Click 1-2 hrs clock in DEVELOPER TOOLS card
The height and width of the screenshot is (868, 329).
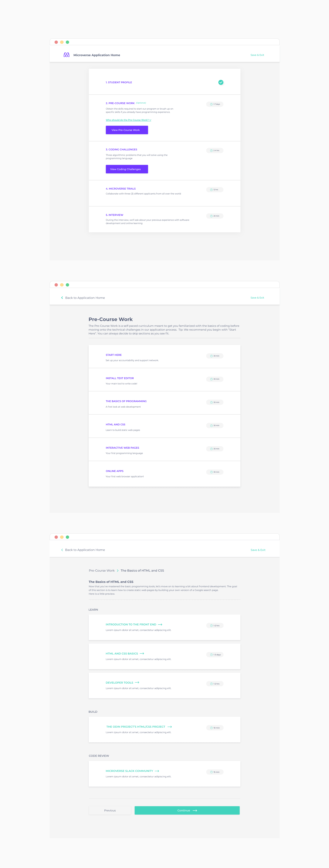tap(211, 684)
